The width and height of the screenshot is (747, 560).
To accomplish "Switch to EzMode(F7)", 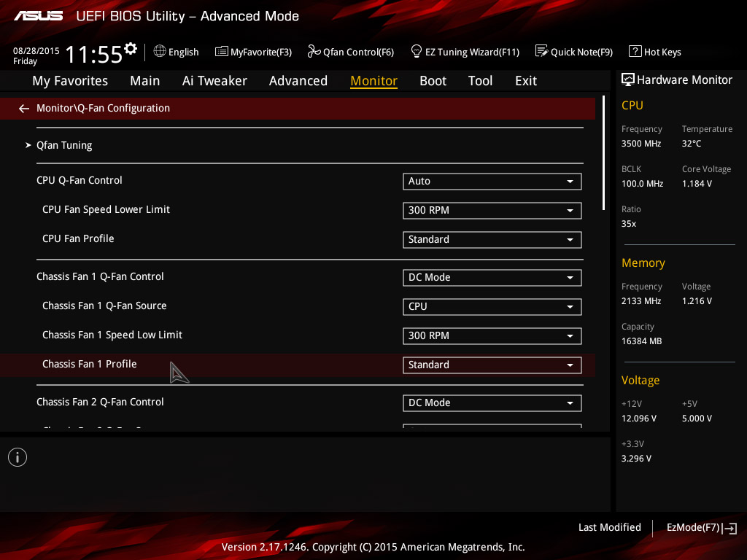I will coord(701,528).
